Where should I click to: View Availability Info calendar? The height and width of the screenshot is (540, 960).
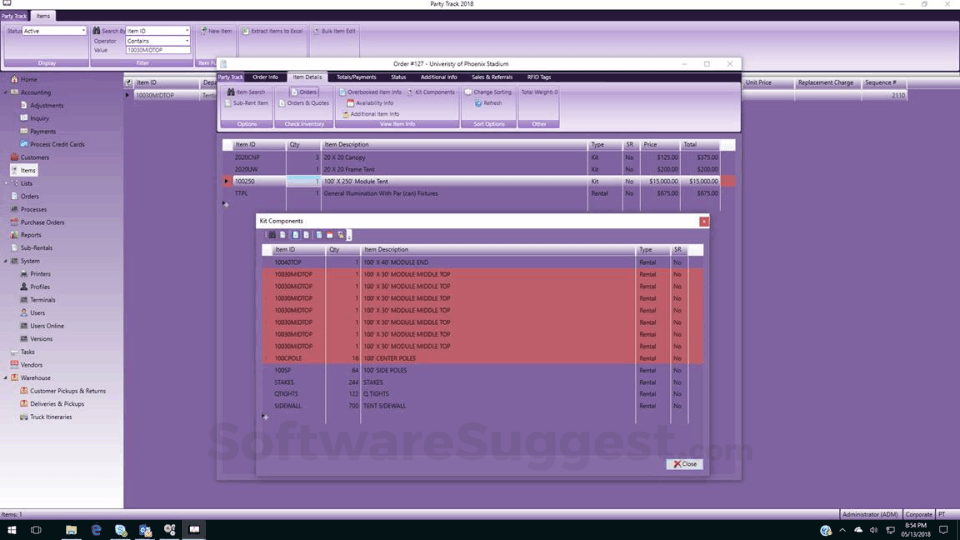point(370,103)
